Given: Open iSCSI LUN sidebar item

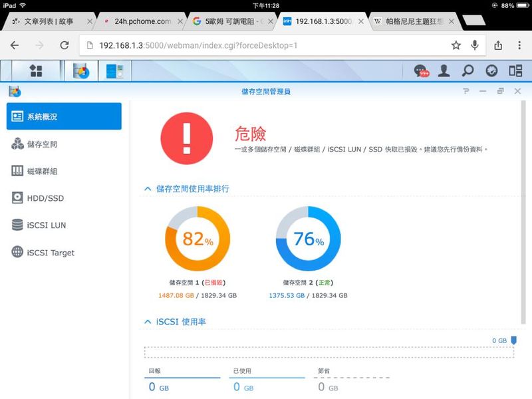Looking at the screenshot, I should (46, 225).
